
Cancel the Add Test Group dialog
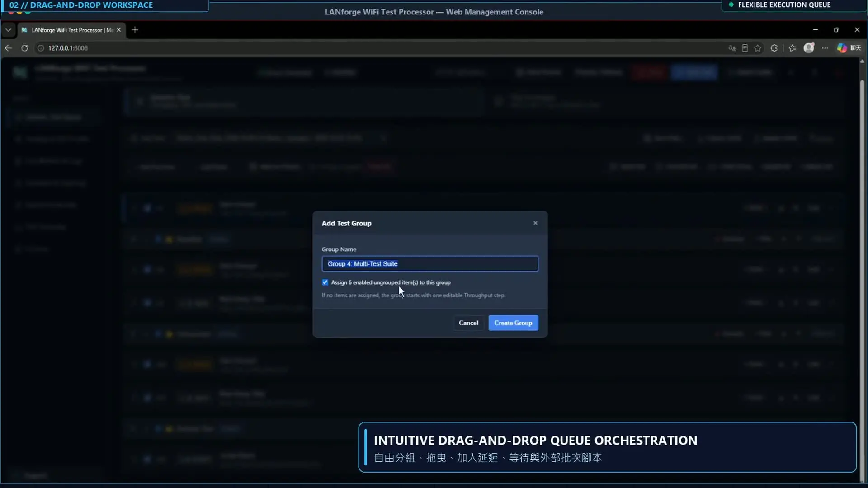tap(468, 323)
